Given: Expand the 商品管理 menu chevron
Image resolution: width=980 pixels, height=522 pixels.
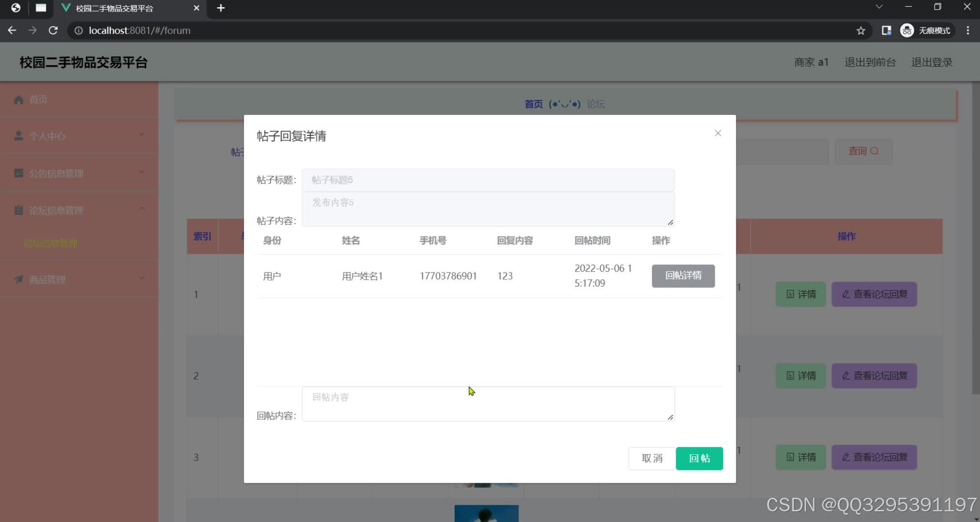Looking at the screenshot, I should pyautogui.click(x=142, y=278).
